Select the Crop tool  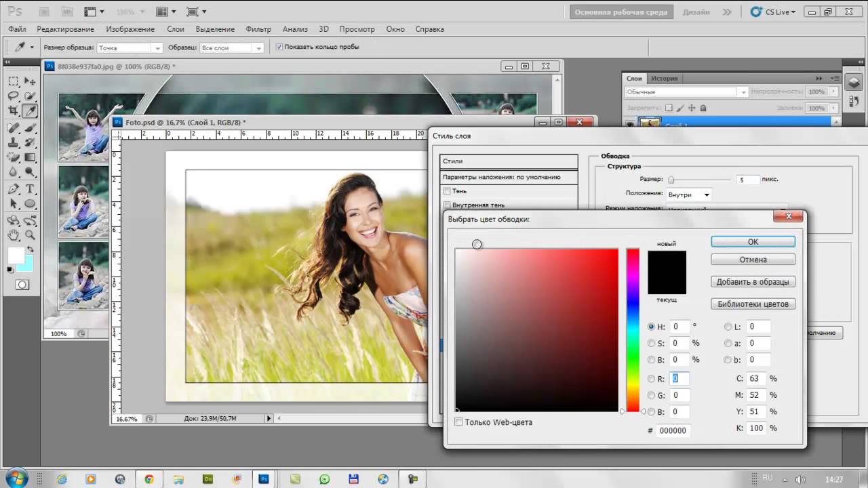(13, 110)
